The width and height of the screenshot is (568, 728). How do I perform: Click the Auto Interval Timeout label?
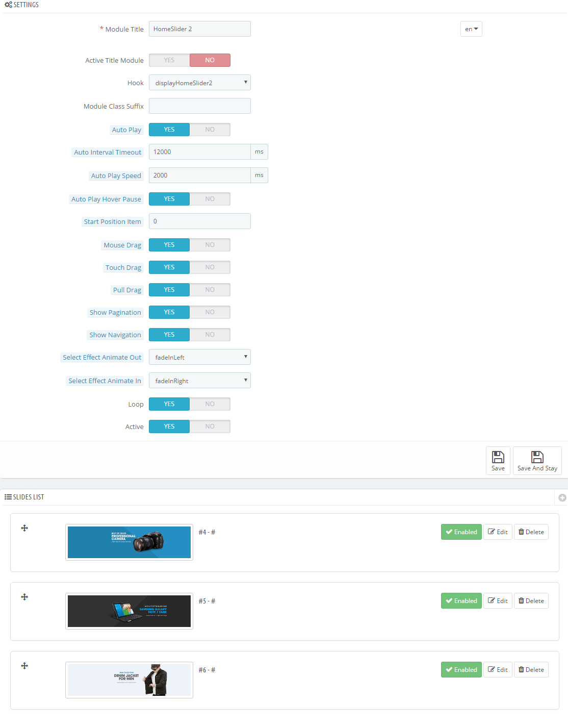pyautogui.click(x=108, y=152)
